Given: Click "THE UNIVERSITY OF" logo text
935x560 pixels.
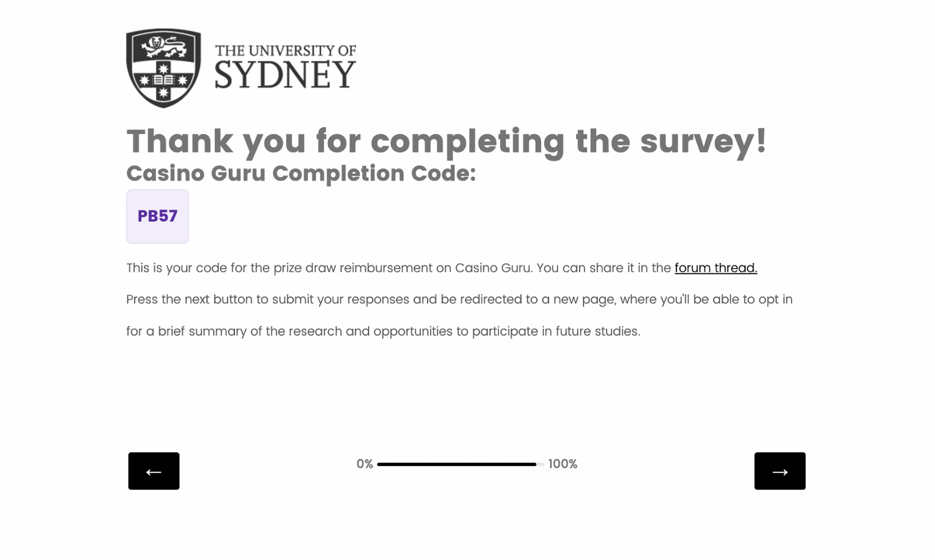Looking at the screenshot, I should click(x=285, y=50).
